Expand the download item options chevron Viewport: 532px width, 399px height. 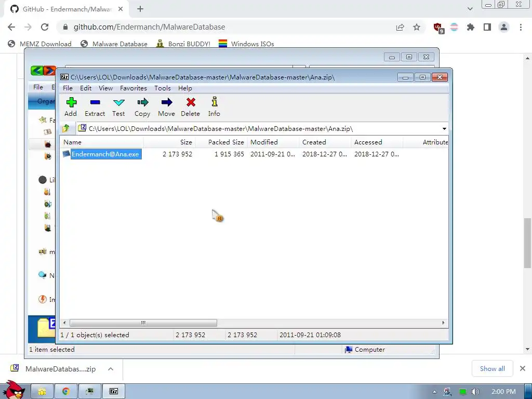tap(111, 369)
